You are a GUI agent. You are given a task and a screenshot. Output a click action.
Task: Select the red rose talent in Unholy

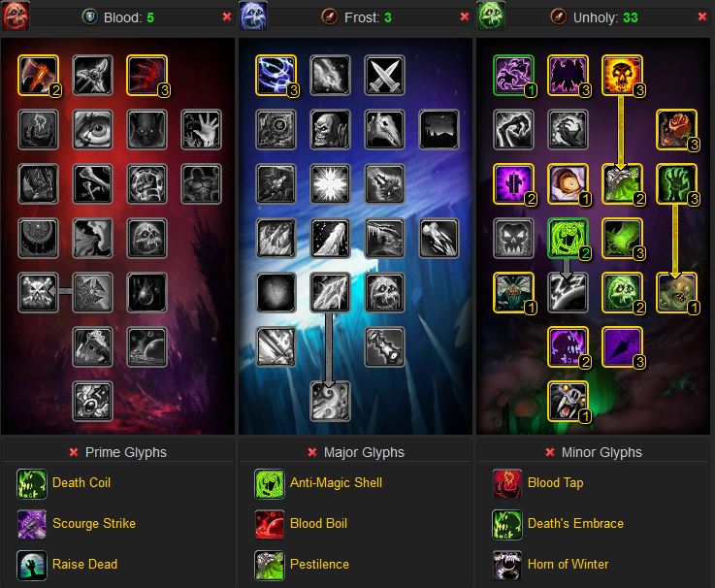(676, 130)
